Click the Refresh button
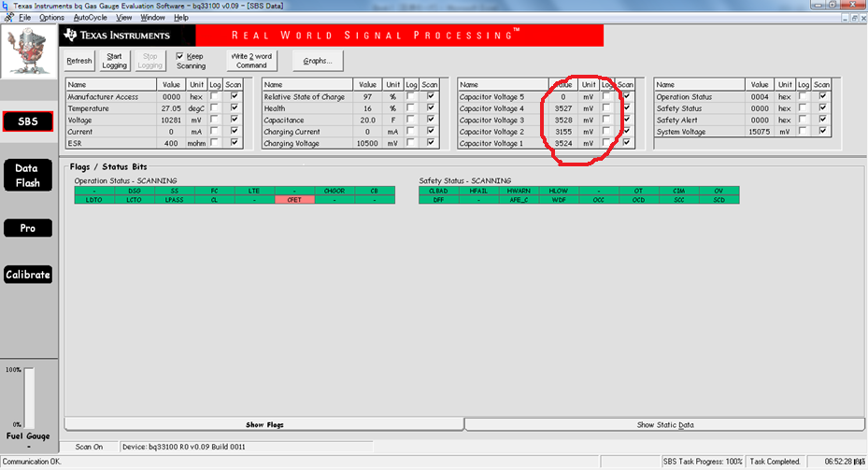Screen dimensions: 868x470 (x=79, y=61)
